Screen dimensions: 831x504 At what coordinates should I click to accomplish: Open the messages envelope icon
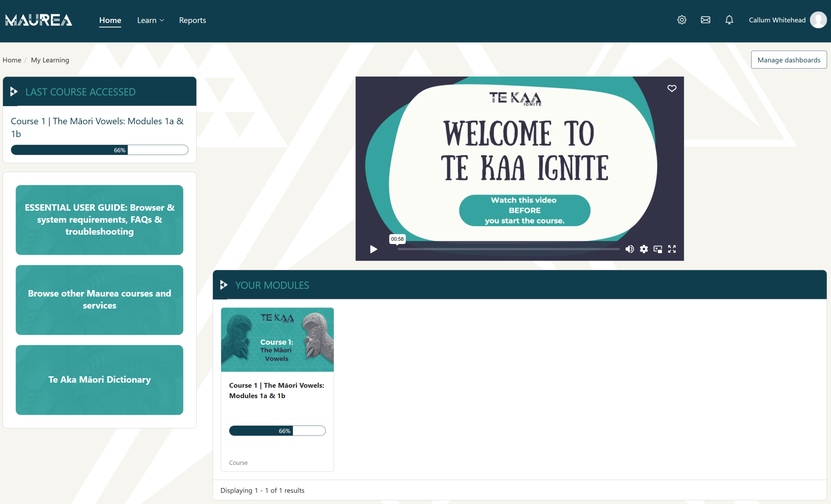coord(705,20)
